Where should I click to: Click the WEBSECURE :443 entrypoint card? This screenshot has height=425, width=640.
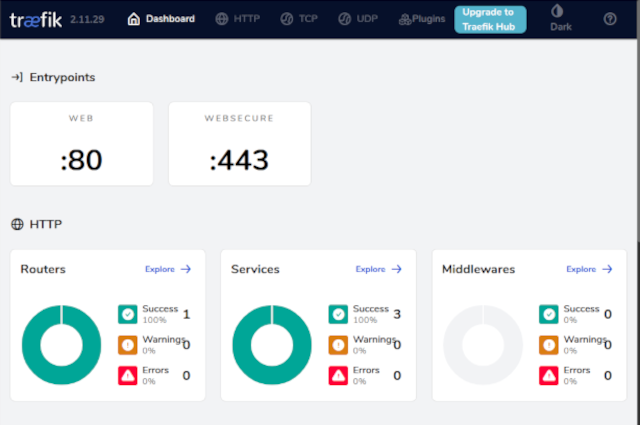pyautogui.click(x=240, y=143)
